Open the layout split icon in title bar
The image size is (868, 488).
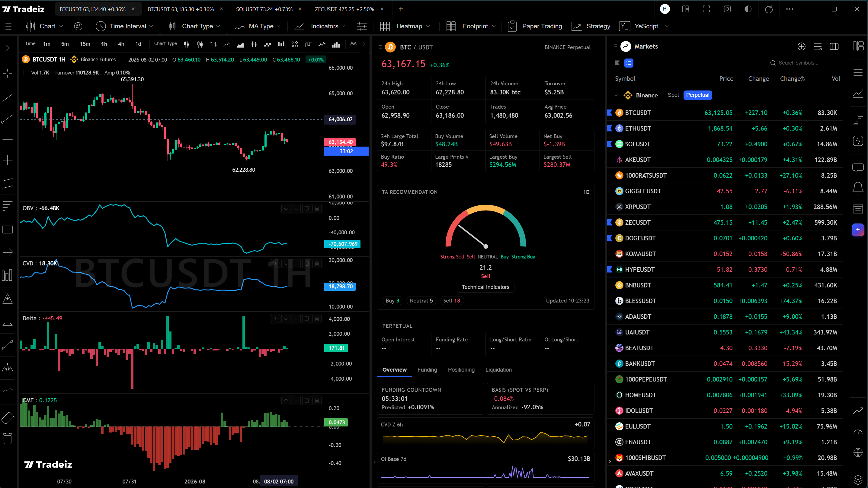coord(685,9)
